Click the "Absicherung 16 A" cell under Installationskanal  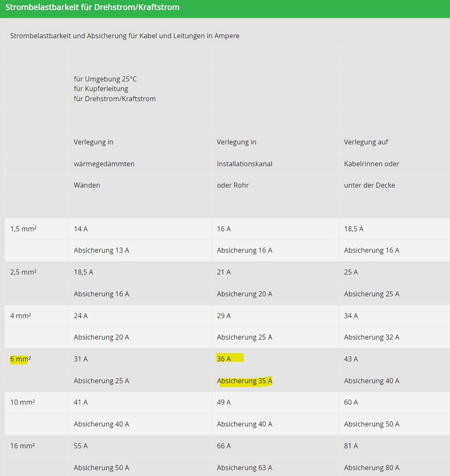(245, 250)
